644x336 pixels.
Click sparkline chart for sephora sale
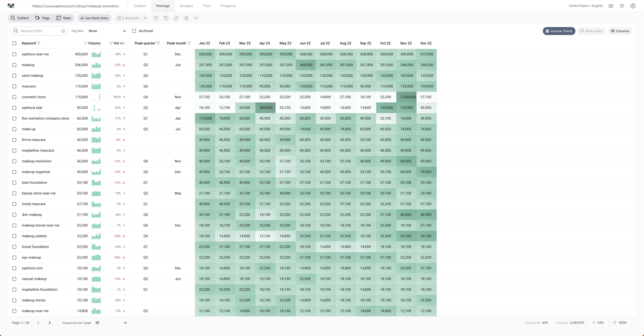pos(96,108)
